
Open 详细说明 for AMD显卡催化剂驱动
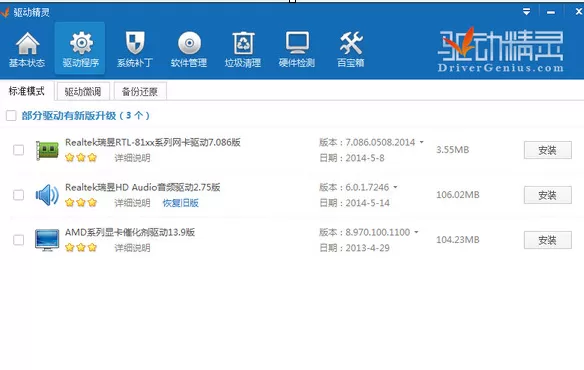[x=132, y=248]
